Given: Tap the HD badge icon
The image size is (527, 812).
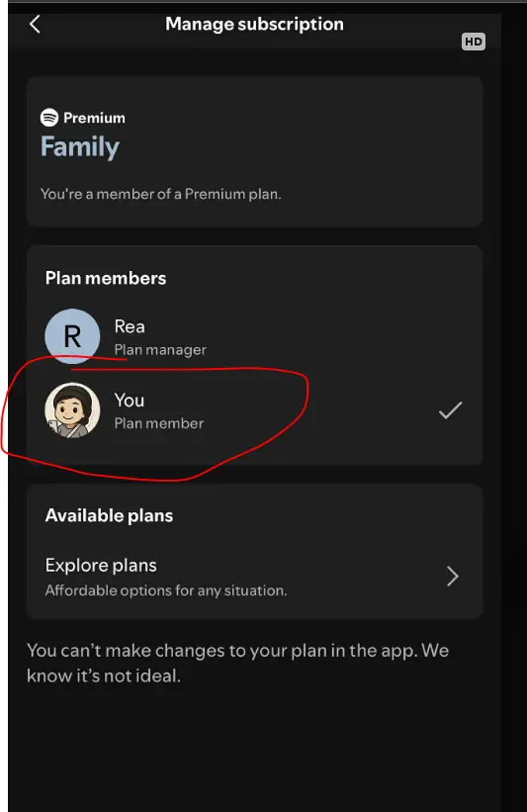Looking at the screenshot, I should (474, 42).
